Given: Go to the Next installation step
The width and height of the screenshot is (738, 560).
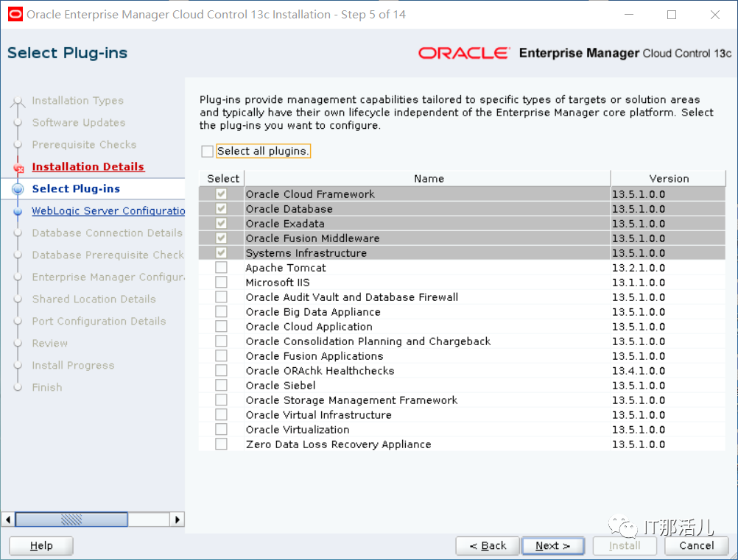Looking at the screenshot, I should [553, 546].
